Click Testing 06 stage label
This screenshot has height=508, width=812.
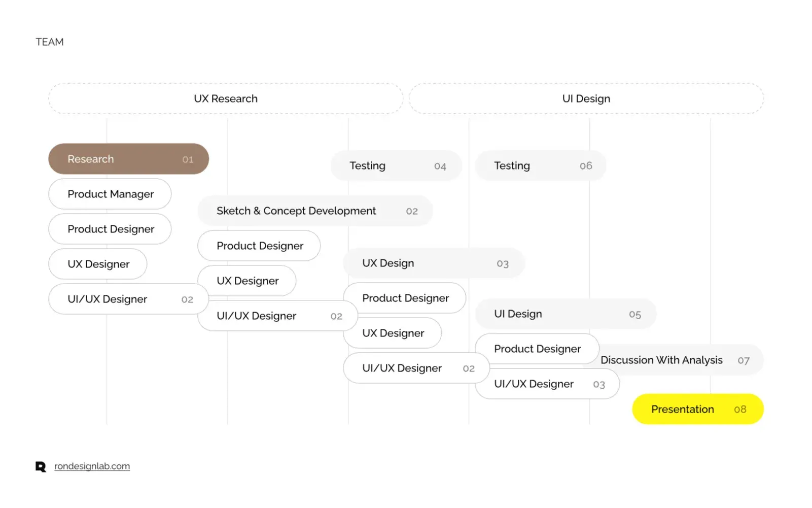pos(541,165)
